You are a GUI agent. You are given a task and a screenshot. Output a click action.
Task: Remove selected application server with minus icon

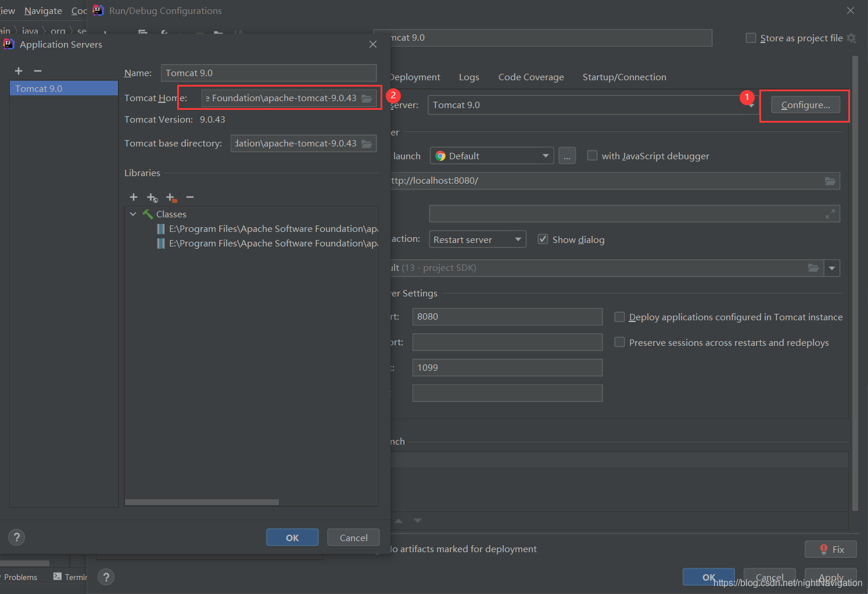[38, 71]
